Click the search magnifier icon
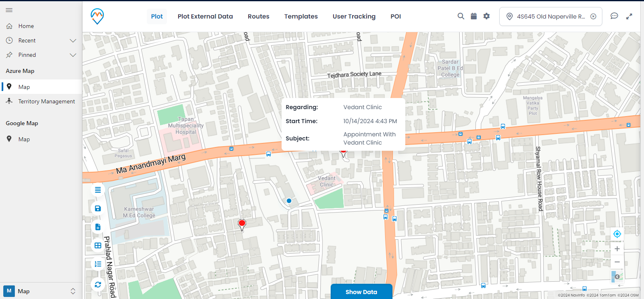The image size is (644, 299). point(461,16)
